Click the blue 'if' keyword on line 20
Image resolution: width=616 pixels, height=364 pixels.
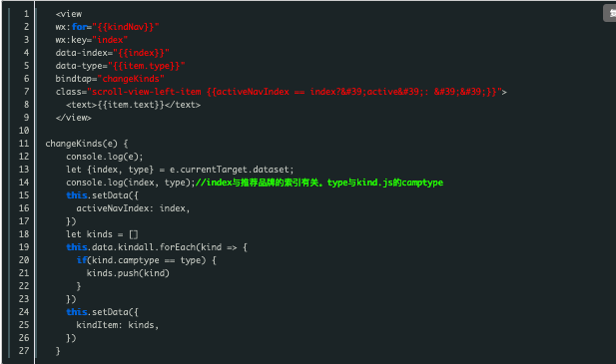click(82, 260)
